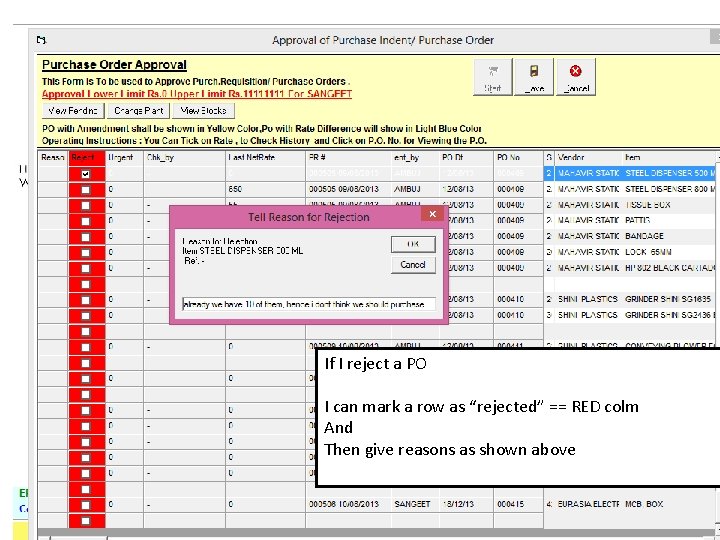Click the PATTIS item cell
Screen dimensions: 720x540
click(x=669, y=220)
